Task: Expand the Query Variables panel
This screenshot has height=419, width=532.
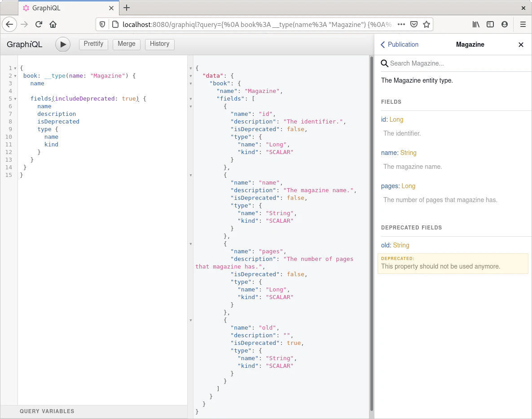Action: tap(47, 411)
